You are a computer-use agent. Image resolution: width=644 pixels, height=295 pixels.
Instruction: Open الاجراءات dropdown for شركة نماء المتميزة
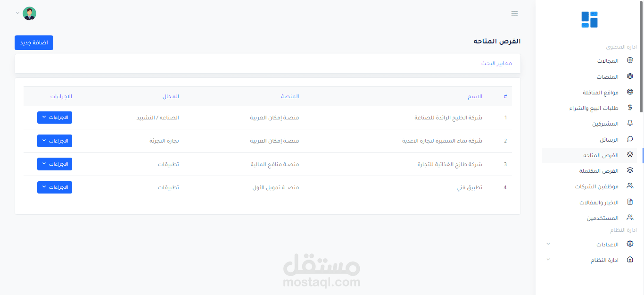[55, 141]
